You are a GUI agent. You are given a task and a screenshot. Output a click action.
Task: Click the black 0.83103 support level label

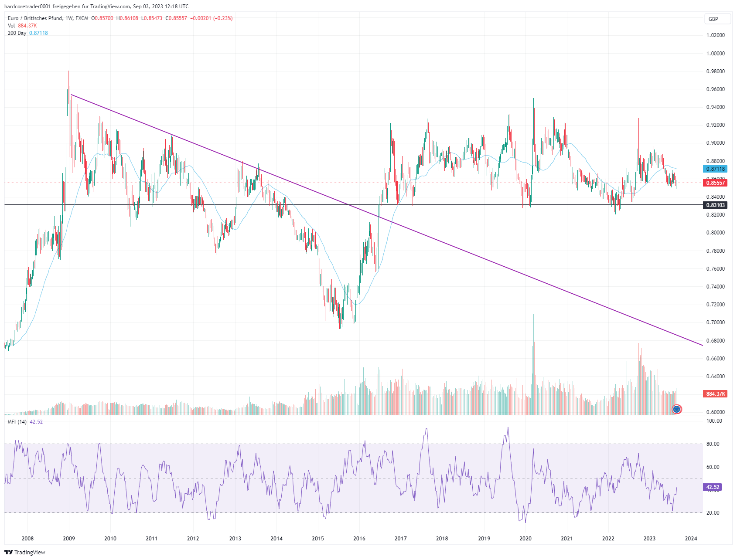pyautogui.click(x=715, y=205)
